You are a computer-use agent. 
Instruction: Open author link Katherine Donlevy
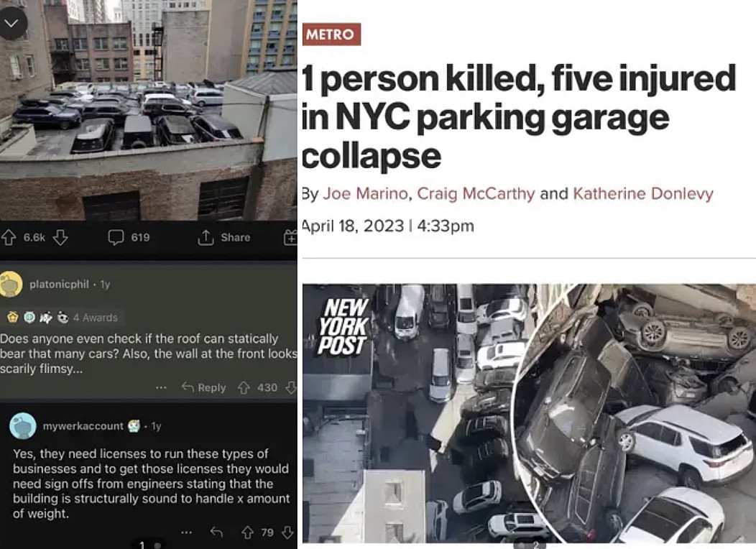tap(643, 194)
